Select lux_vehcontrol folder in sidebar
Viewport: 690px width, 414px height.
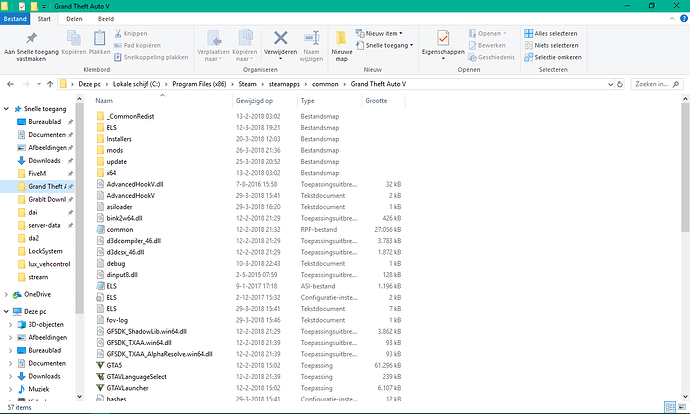[x=49, y=264]
